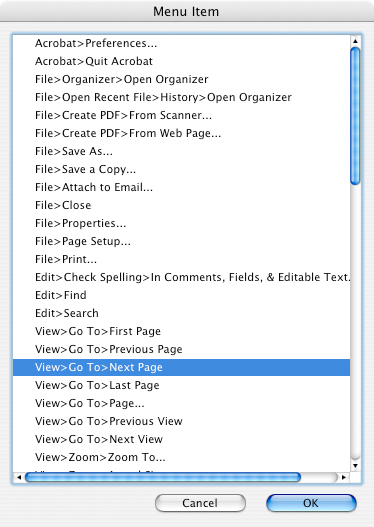Pick View>Go To>First Page entry
374x527 pixels.
click(181, 331)
